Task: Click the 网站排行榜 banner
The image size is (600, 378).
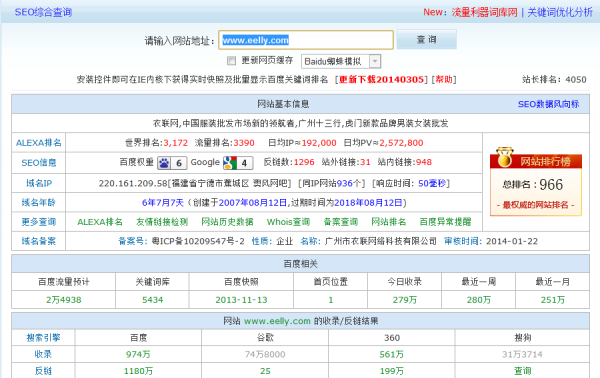Action: tap(536, 161)
